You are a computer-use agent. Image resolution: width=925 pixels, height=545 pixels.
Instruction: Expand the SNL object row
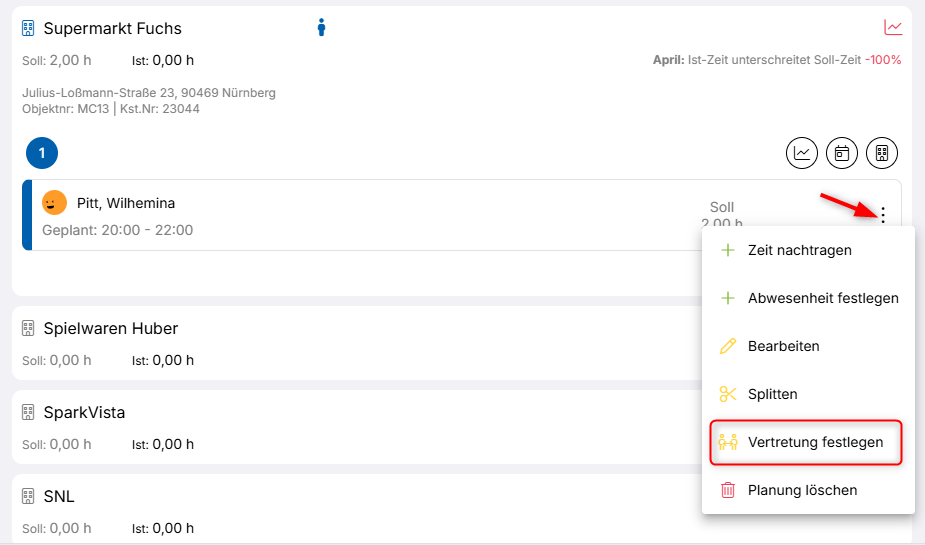pyautogui.click(x=59, y=496)
